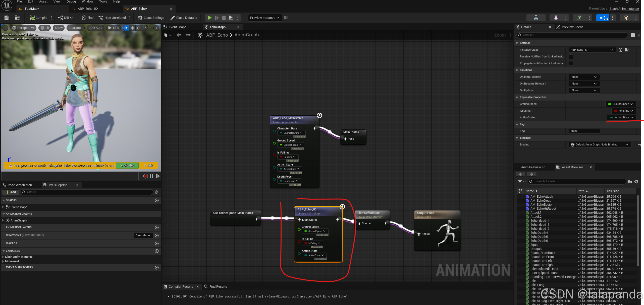Screen dimensions: 644x305
Task: Open the Instance Class dropdown
Action: coord(592,50)
